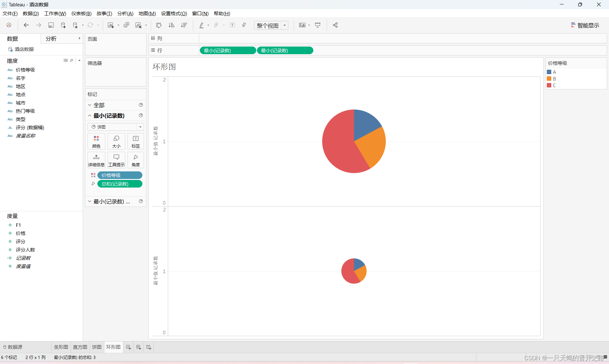Click the 标签 label marks button
Screen dimensions: 609x364
[x=136, y=142]
